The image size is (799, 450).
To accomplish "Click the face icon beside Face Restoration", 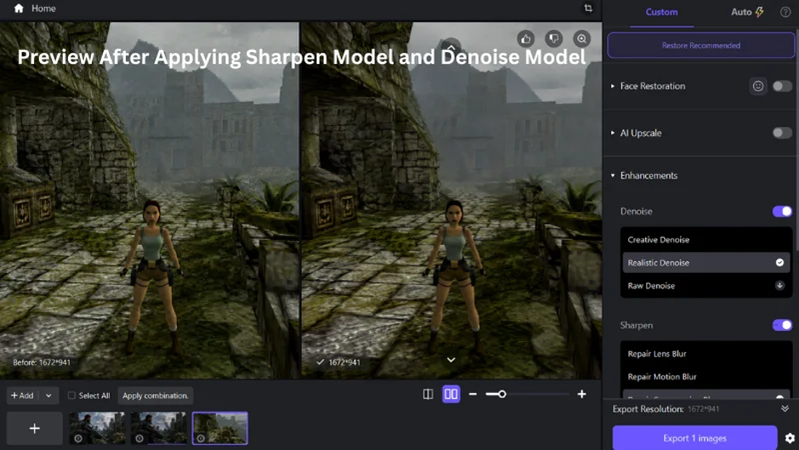I will [758, 86].
